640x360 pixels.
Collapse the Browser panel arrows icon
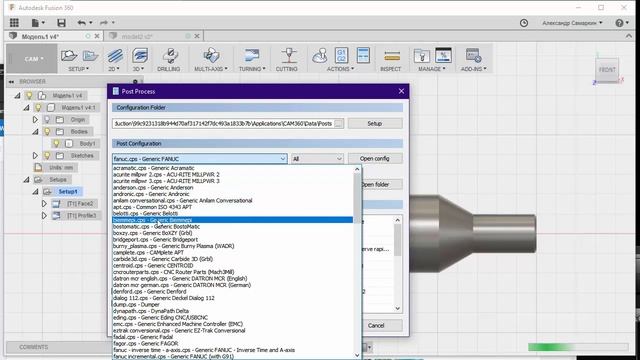(x=11, y=82)
